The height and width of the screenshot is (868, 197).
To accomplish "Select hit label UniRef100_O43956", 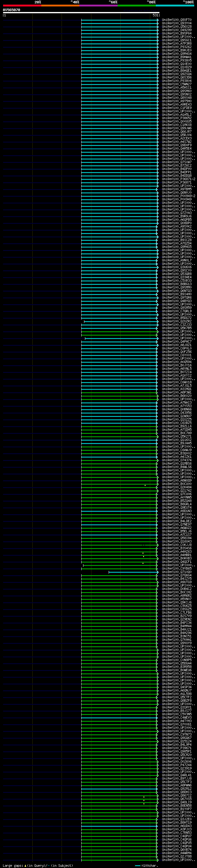I will point(177,412).
